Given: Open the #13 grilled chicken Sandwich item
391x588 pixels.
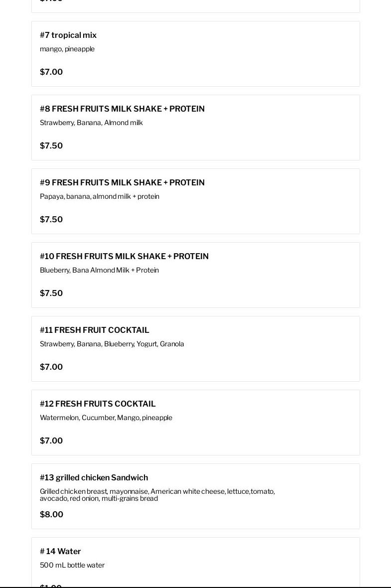Looking at the screenshot, I should click(x=94, y=477).
